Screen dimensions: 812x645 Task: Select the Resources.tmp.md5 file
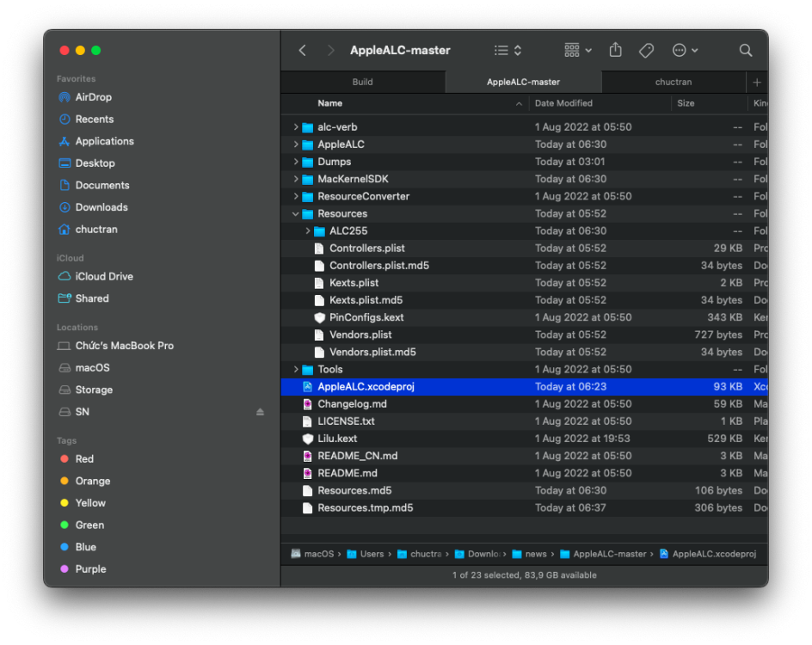coord(524,507)
